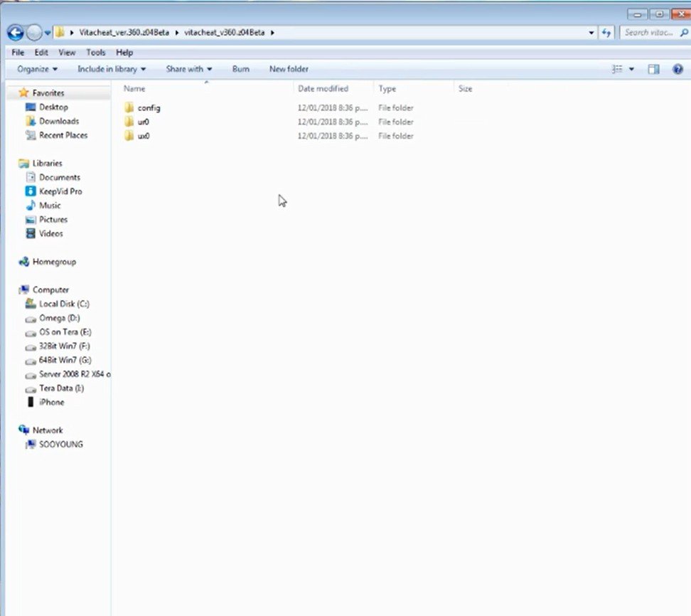Expand the Include in library dropdown

(x=111, y=69)
